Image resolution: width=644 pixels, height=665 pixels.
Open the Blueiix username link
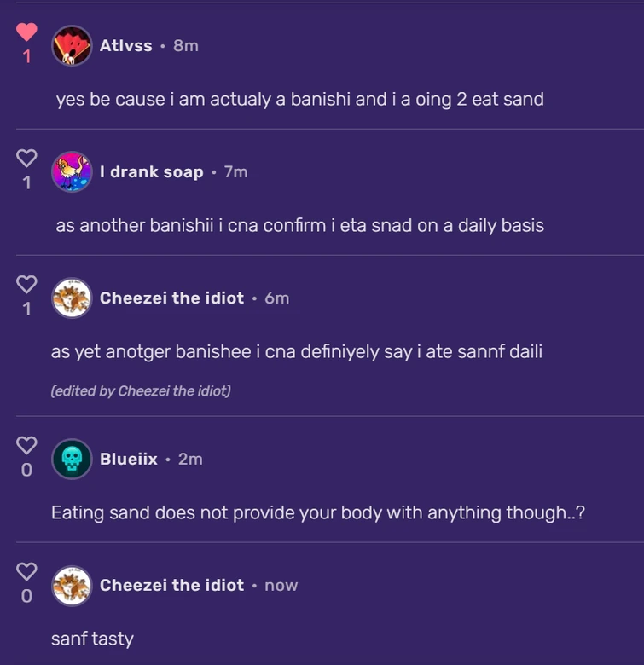pos(129,459)
